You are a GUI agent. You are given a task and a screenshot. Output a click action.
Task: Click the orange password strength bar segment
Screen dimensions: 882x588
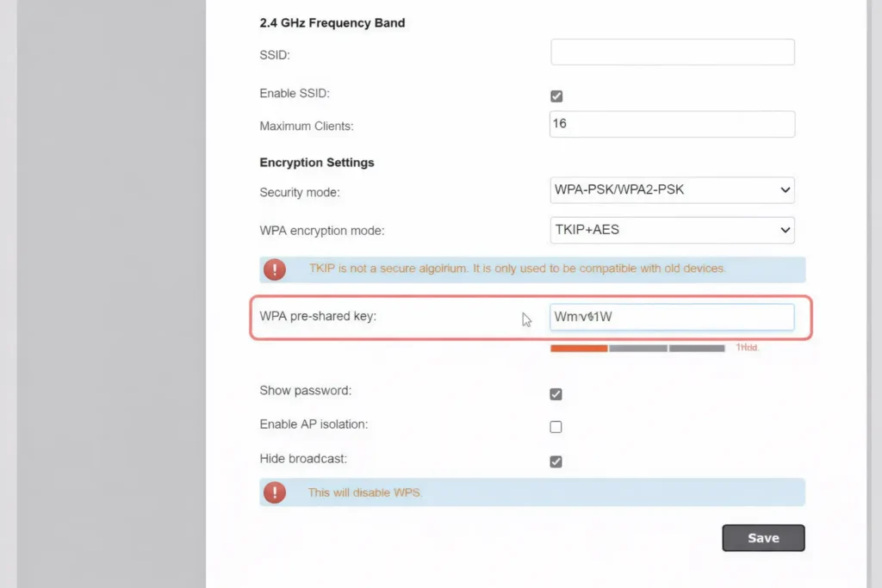(579, 349)
